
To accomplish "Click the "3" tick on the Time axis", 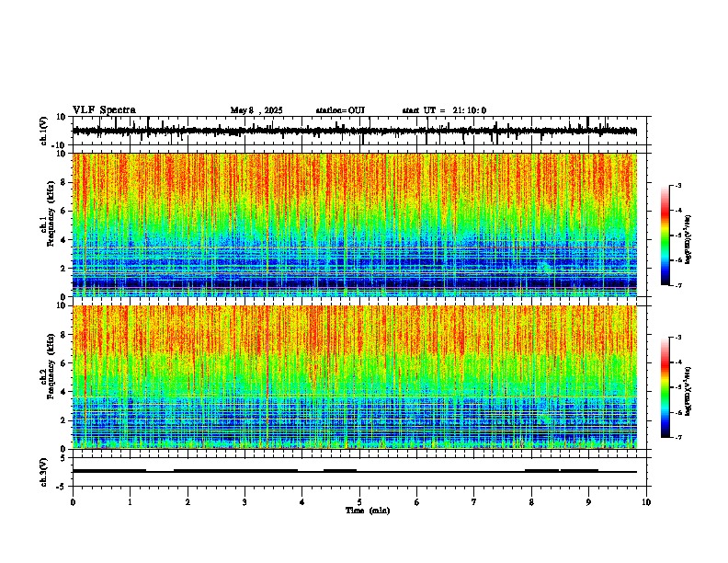I will coord(245,502).
